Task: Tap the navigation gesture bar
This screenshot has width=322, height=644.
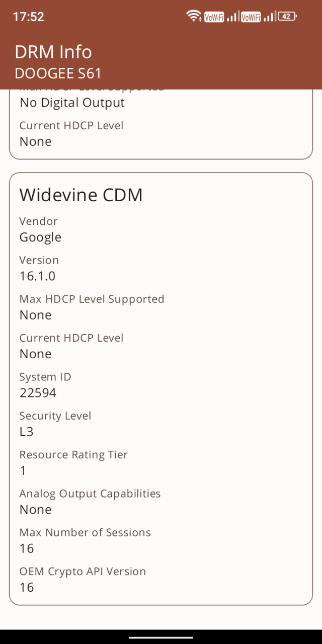Action: (x=161, y=637)
